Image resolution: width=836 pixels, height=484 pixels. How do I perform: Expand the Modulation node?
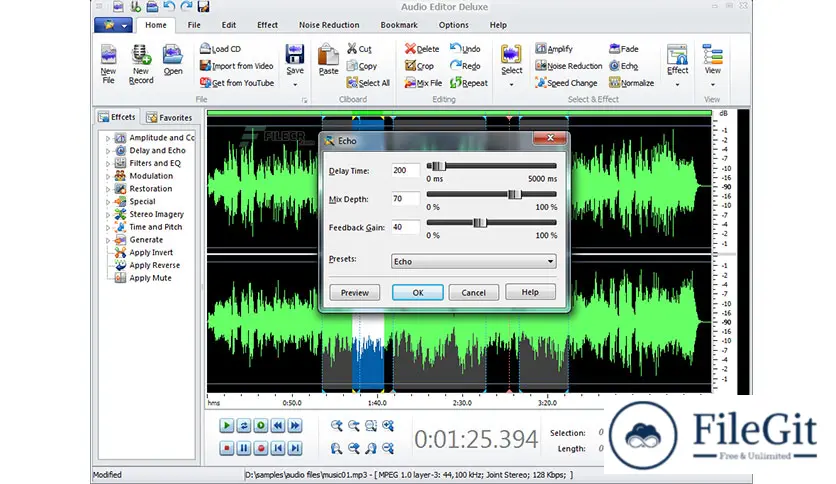(x=108, y=176)
